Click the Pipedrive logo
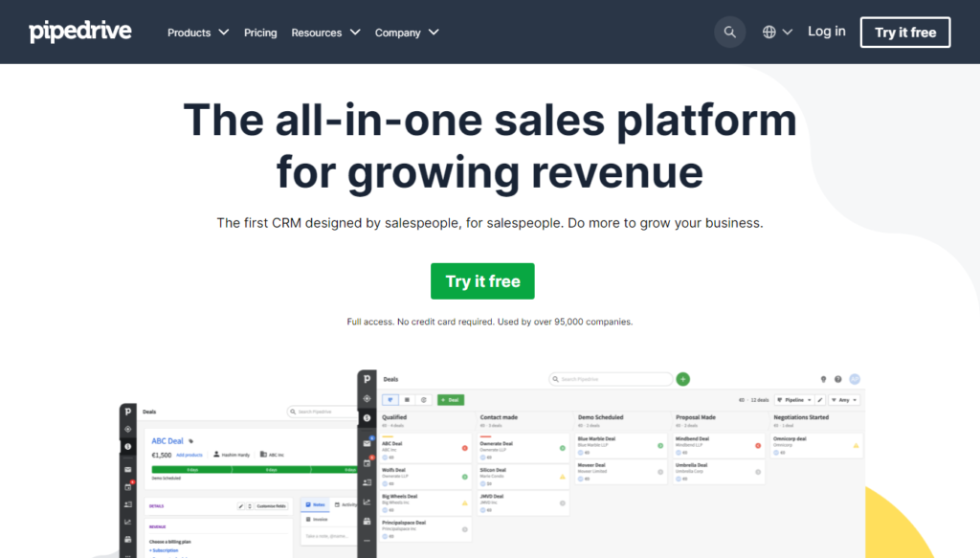Viewport: 980px width, 558px height. tap(80, 32)
